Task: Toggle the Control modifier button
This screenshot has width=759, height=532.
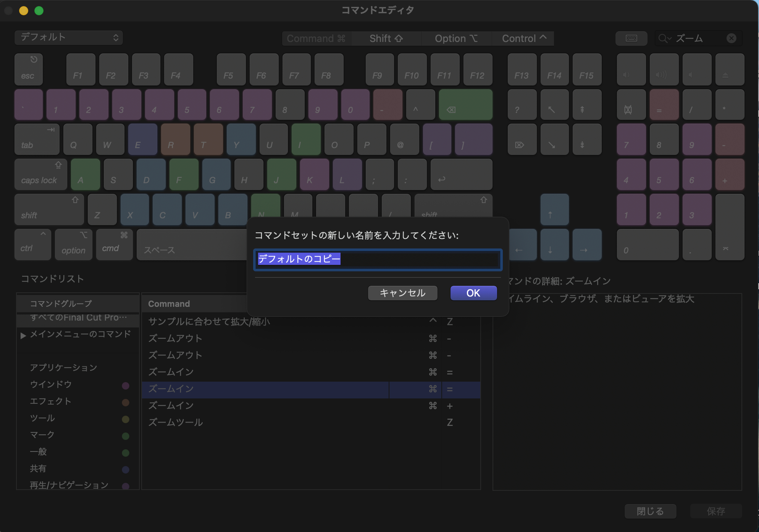Action: coord(523,38)
